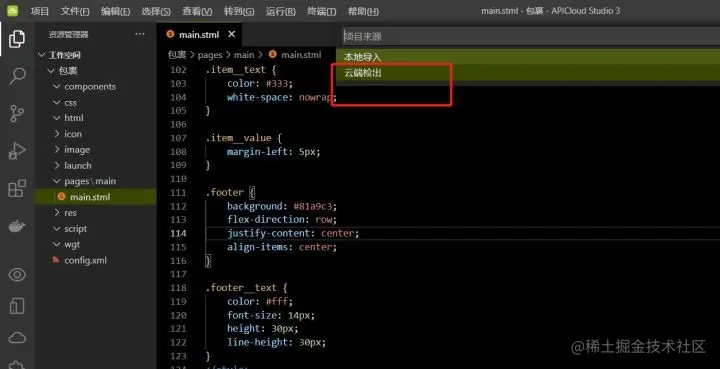Click 包裹 in the breadcrumb
Screen dimensions: 720x369
click(x=177, y=55)
